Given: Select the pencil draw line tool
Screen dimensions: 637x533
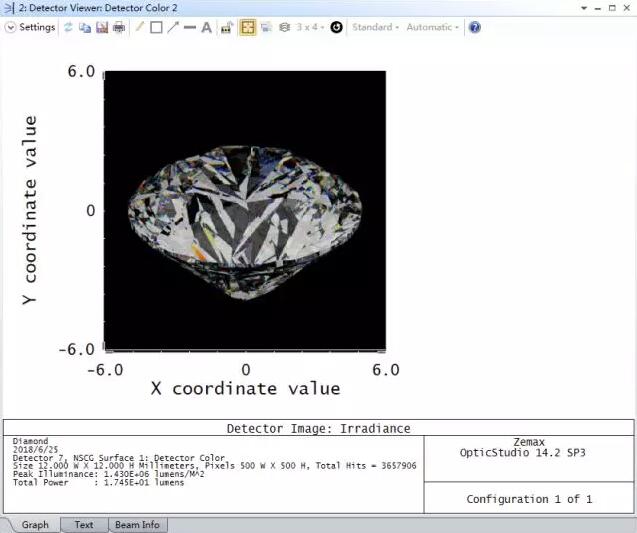Looking at the screenshot, I should (140, 27).
